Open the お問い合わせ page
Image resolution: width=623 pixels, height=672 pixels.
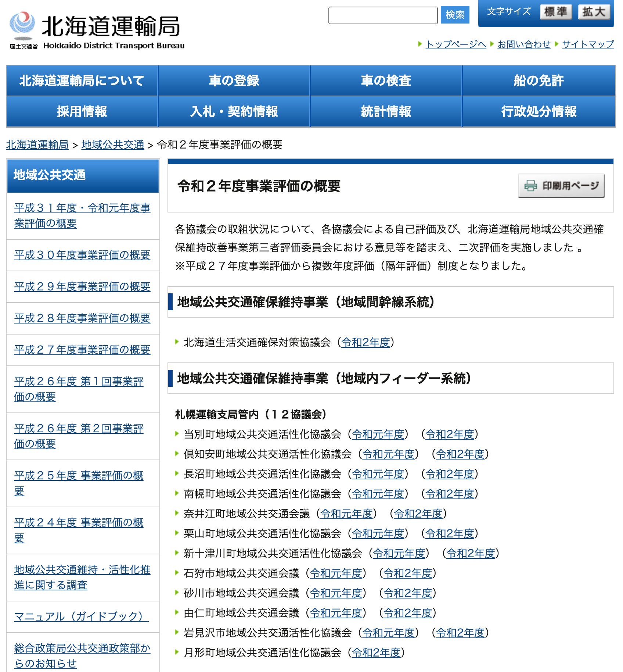click(523, 44)
